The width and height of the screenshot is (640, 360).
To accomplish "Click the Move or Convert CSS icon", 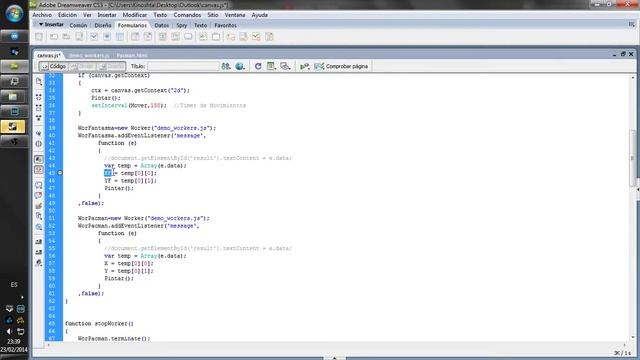I will click(39, 227).
